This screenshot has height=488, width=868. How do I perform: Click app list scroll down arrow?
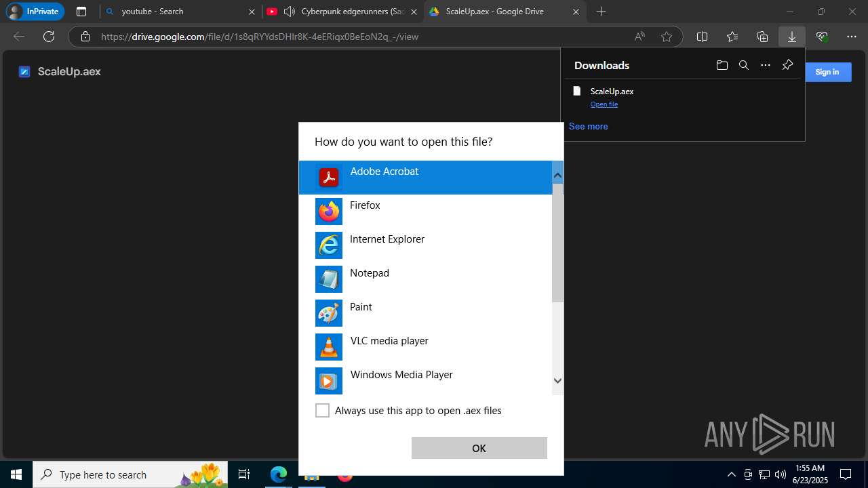click(x=557, y=381)
